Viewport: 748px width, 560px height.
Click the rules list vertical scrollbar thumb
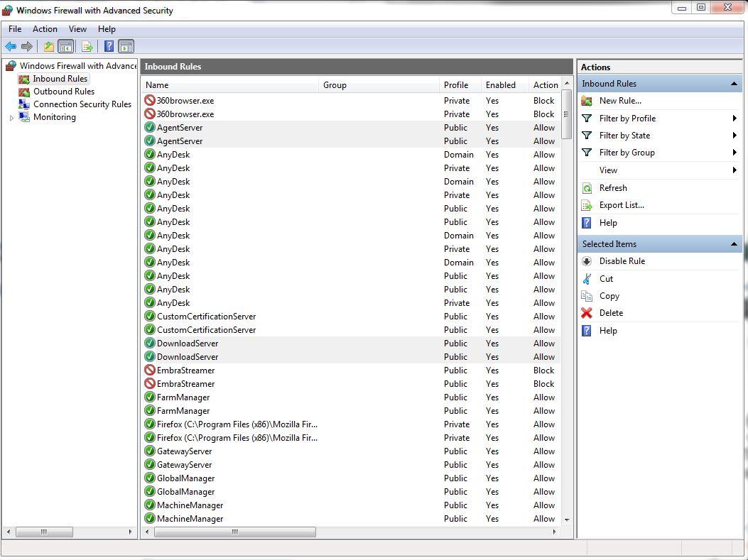click(567, 114)
